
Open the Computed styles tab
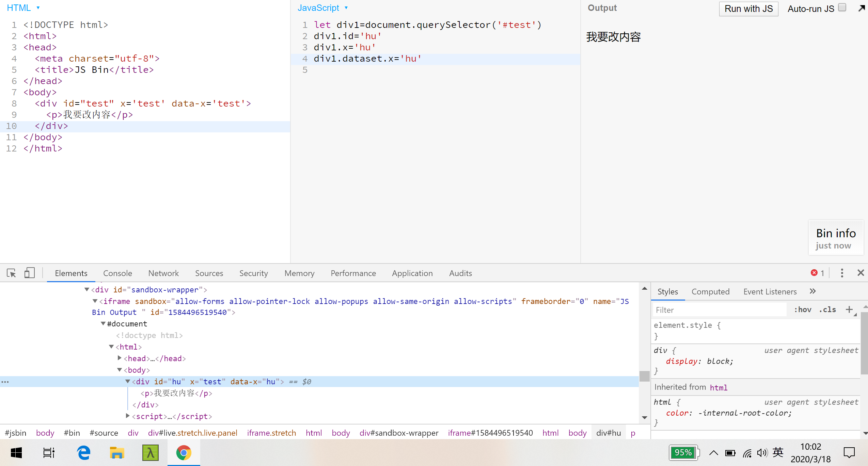[x=710, y=292]
